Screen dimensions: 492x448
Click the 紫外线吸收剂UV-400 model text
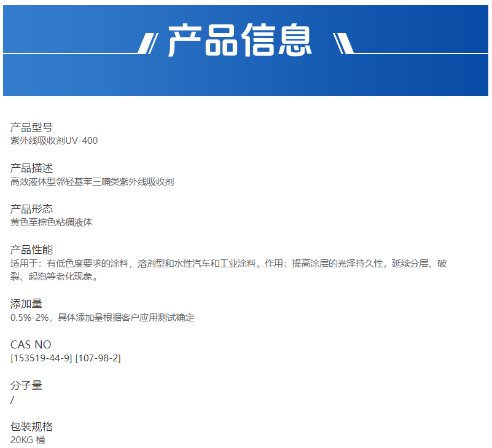pyautogui.click(x=54, y=141)
